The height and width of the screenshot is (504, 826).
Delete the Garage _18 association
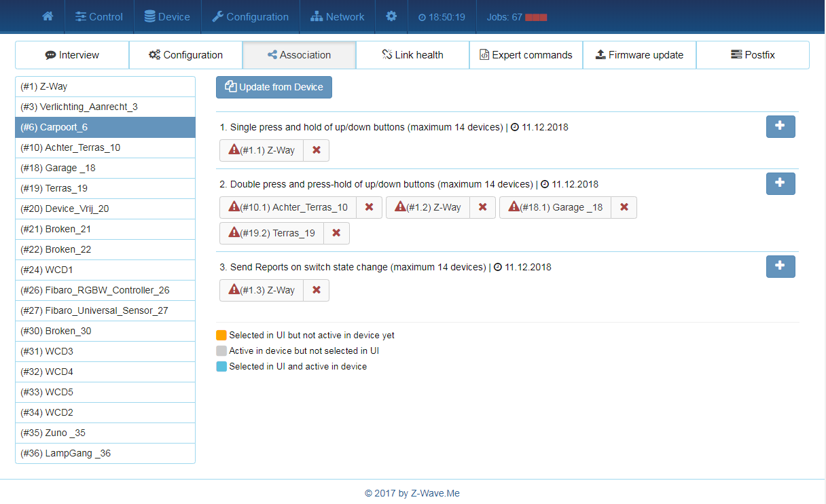tap(624, 207)
